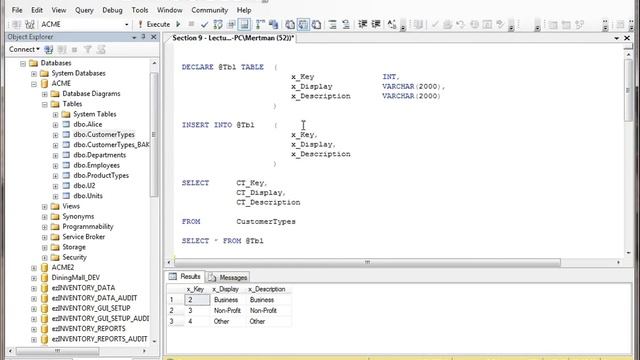Click the Object Explorer filter funnel icon
Screen dimensions: 640x360
(87, 50)
